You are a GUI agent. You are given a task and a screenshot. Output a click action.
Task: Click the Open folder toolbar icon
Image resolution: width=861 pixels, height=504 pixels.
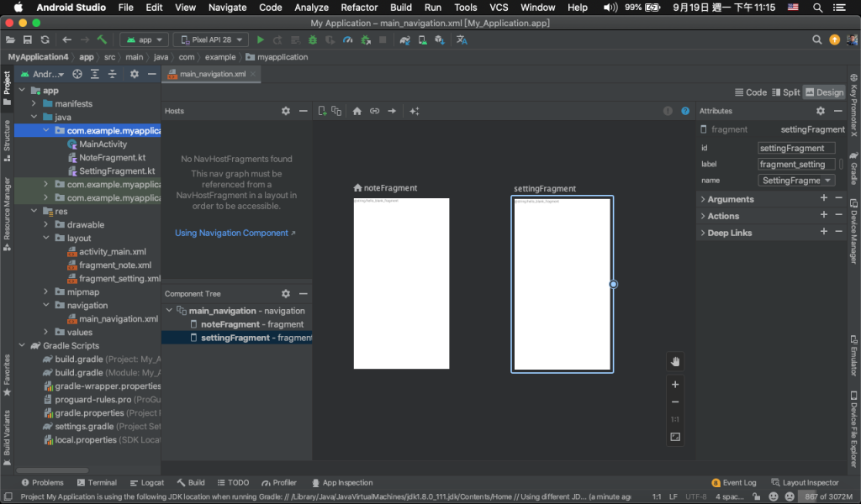pos(10,39)
